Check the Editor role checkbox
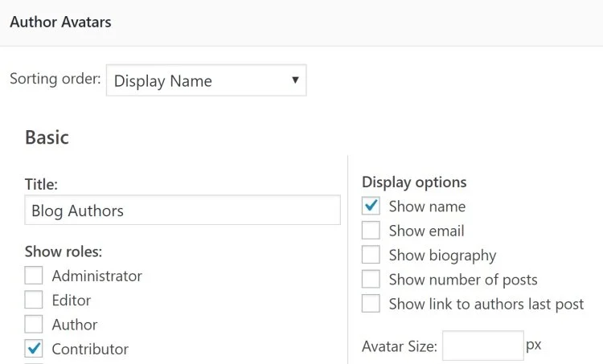The image size is (603, 364). click(34, 301)
